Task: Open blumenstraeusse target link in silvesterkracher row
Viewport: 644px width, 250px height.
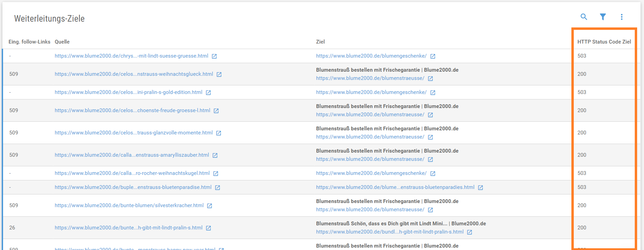Action: pyautogui.click(x=370, y=210)
